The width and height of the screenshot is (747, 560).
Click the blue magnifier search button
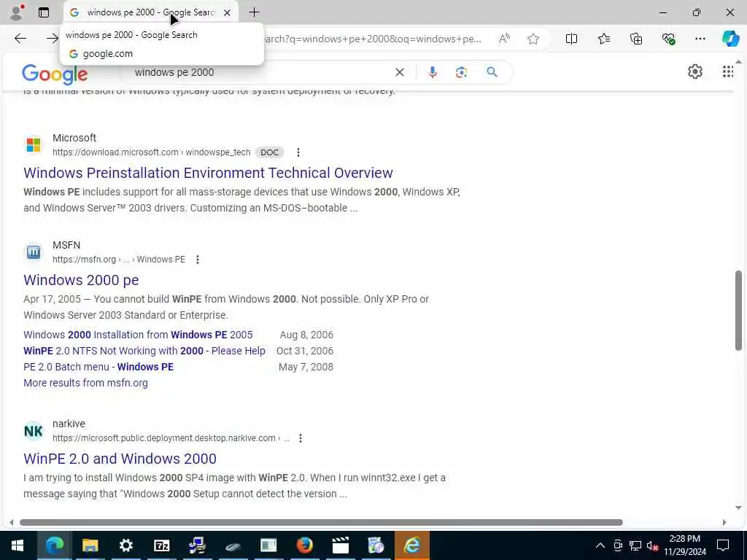pos(492,72)
